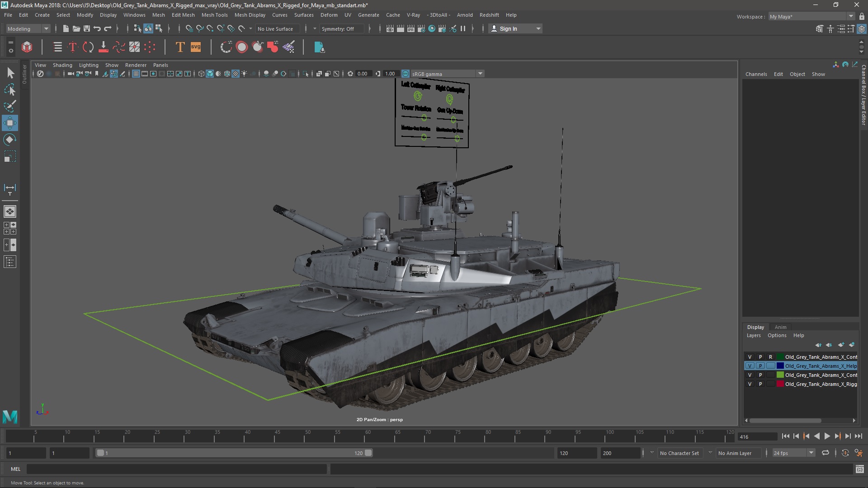Select the Lasso selection tool
Screen dimensions: 868x488
click(x=10, y=90)
